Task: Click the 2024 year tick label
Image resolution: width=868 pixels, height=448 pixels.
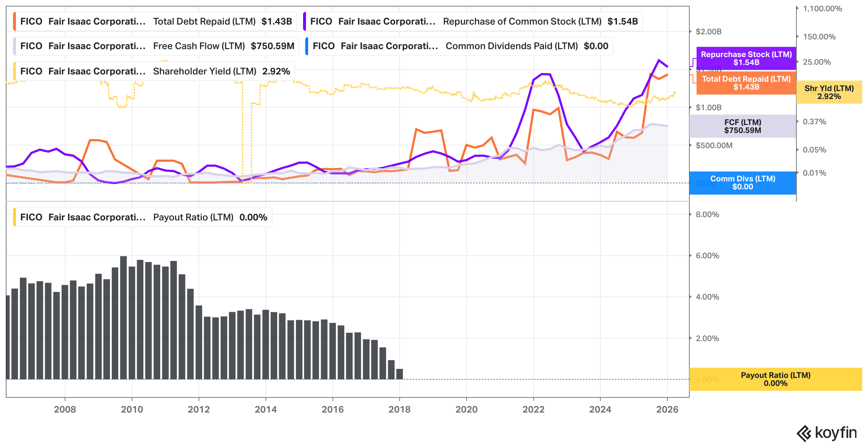Action: point(600,409)
